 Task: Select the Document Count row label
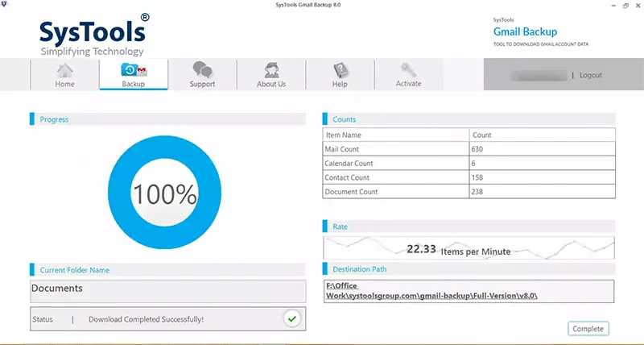click(351, 192)
